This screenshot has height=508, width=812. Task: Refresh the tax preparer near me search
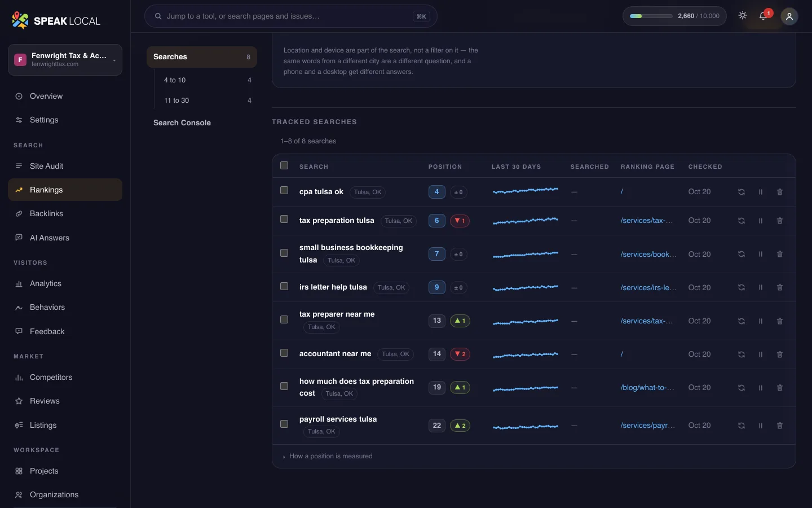click(742, 321)
